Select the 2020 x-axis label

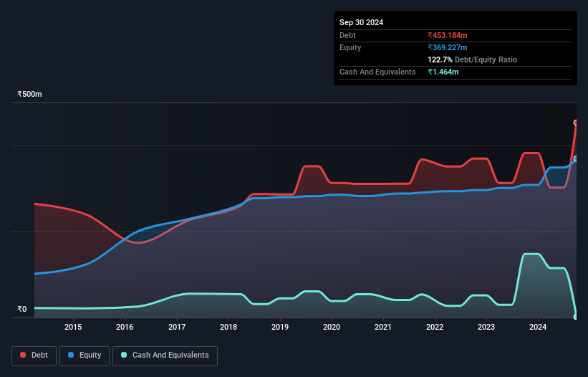pyautogui.click(x=332, y=327)
